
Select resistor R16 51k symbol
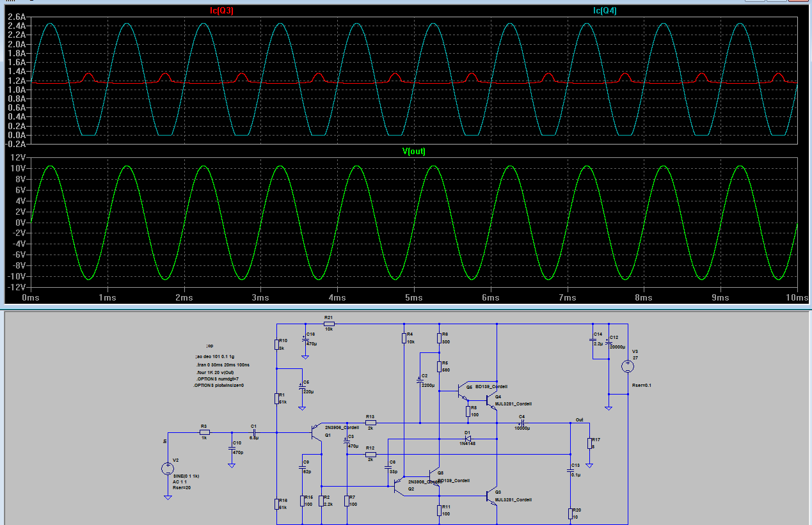[x=276, y=503]
